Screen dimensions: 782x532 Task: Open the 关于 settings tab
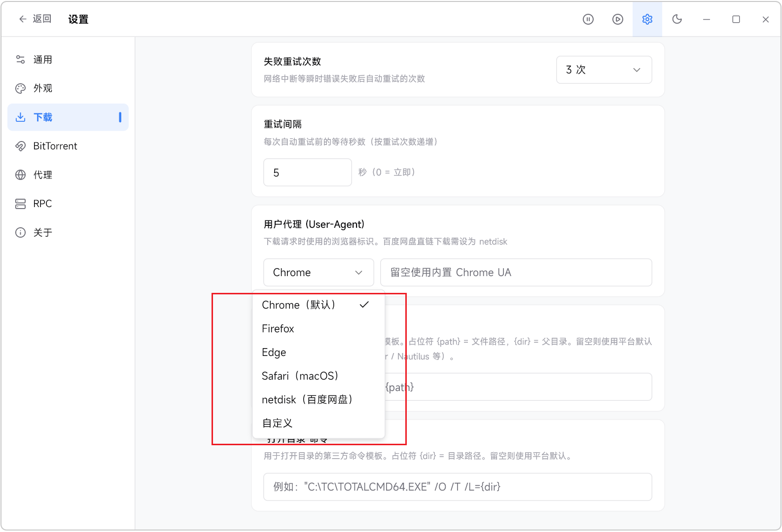(68, 233)
